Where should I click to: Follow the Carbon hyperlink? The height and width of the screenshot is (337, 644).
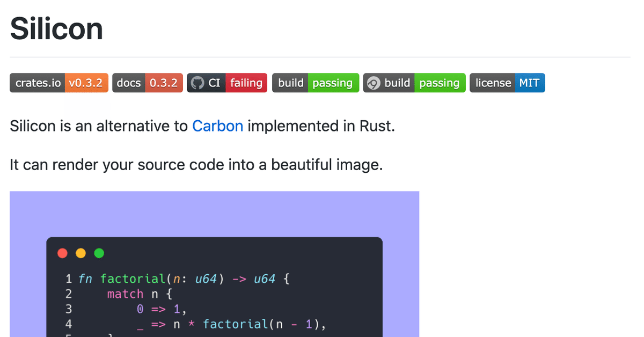pos(218,127)
